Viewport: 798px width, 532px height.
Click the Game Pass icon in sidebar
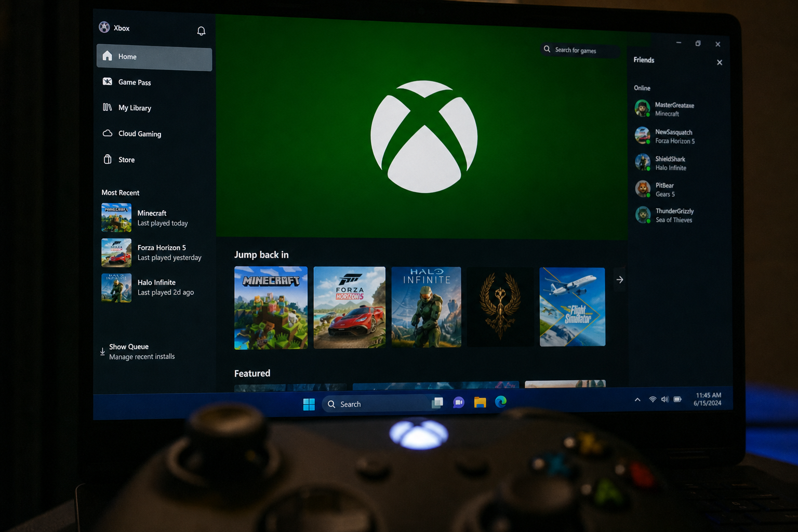coord(108,82)
